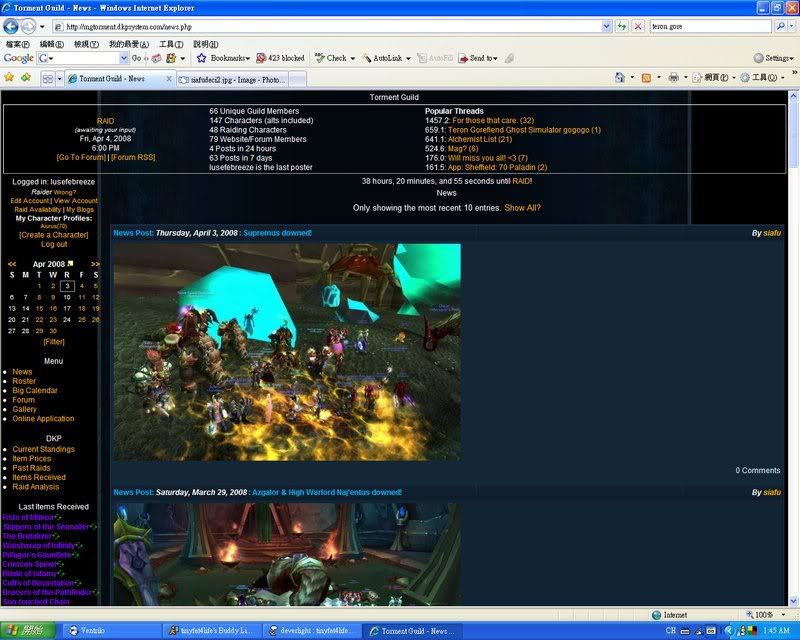Screen dimensions: 800x640
Task: Open a new blank tab
Action: click(297, 79)
